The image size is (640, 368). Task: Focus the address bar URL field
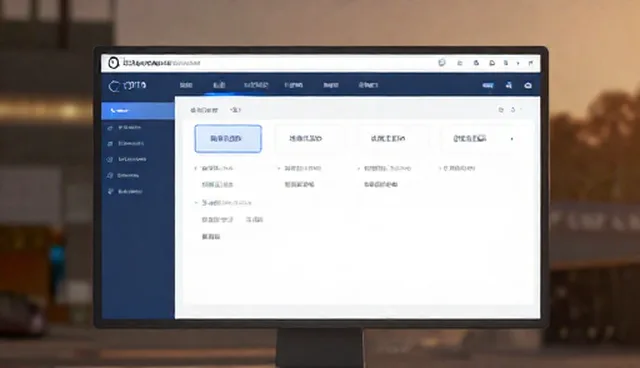[162, 63]
